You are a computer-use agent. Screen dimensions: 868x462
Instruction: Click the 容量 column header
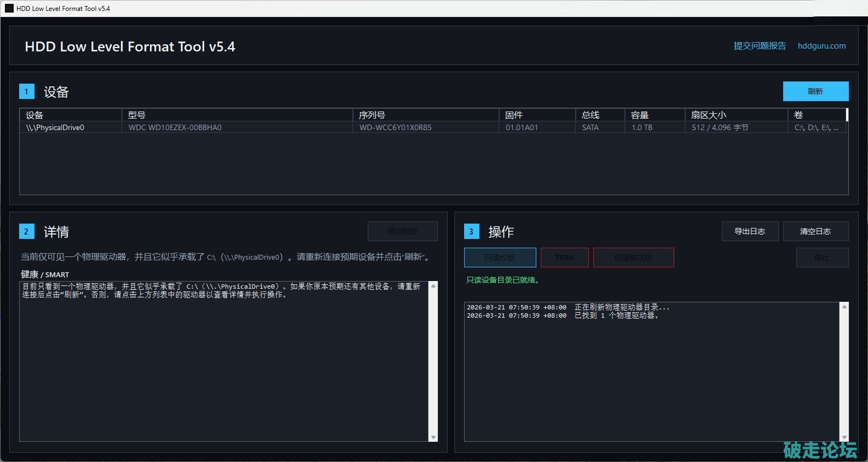click(x=654, y=115)
